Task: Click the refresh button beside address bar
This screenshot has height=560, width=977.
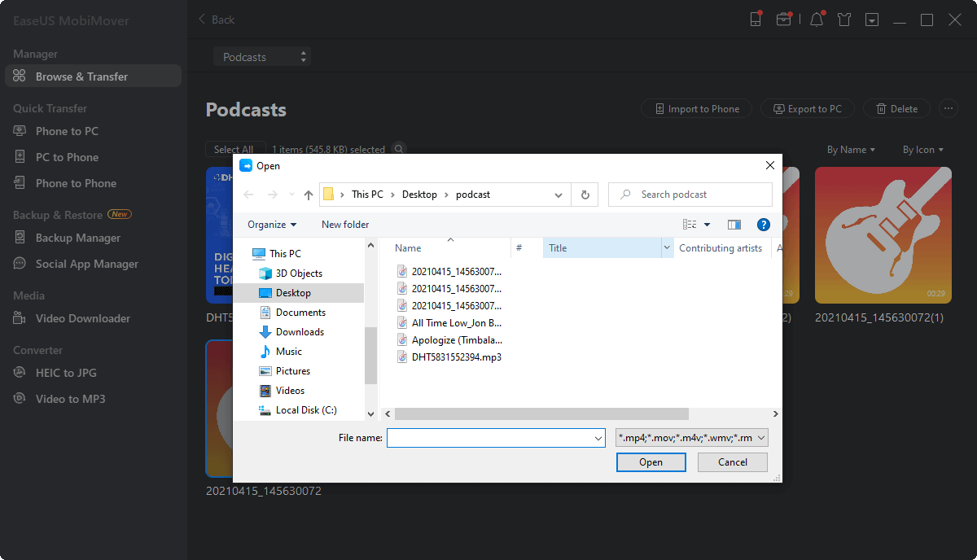Action: point(584,195)
